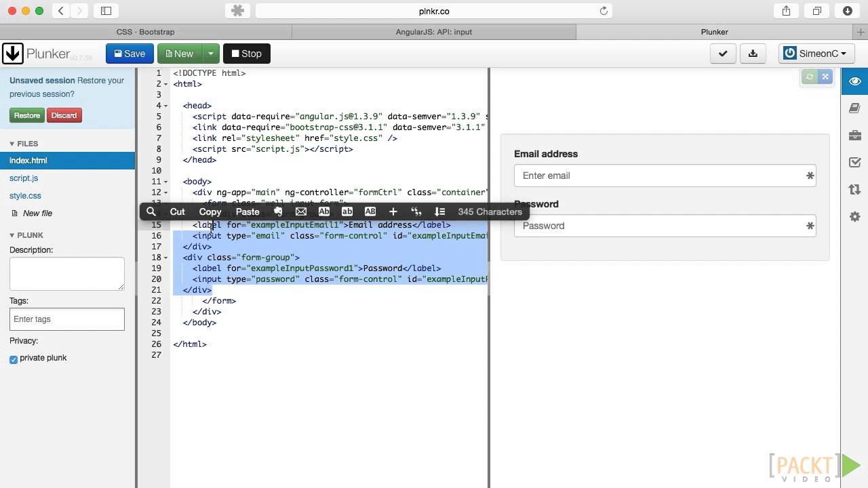Open style.css file

(x=25, y=196)
